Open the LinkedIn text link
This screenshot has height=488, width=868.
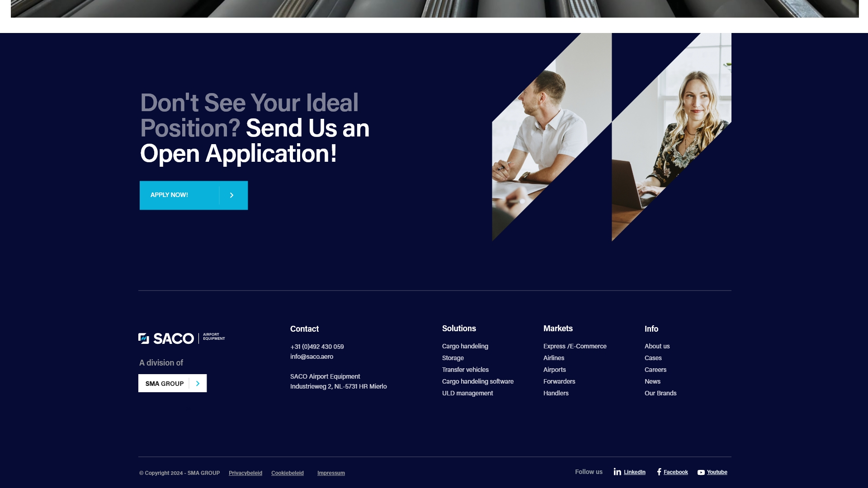click(x=635, y=472)
